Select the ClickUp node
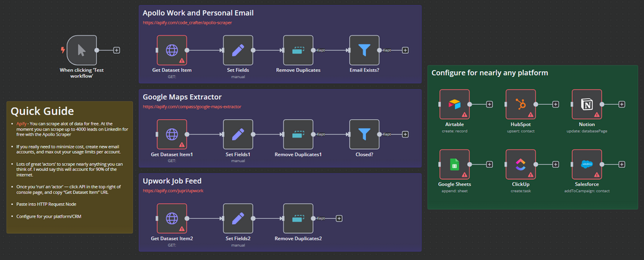 click(x=520, y=165)
